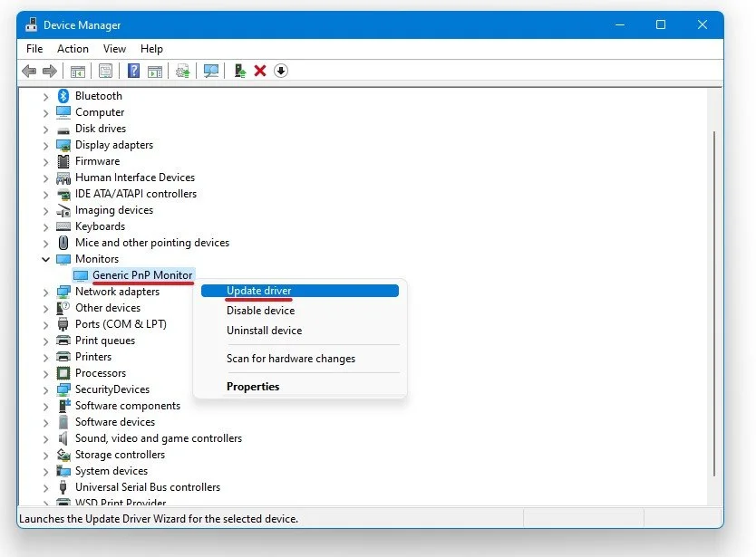This screenshot has height=557, width=756.
Task: Expand the Bluetooth category
Action: pyautogui.click(x=45, y=97)
